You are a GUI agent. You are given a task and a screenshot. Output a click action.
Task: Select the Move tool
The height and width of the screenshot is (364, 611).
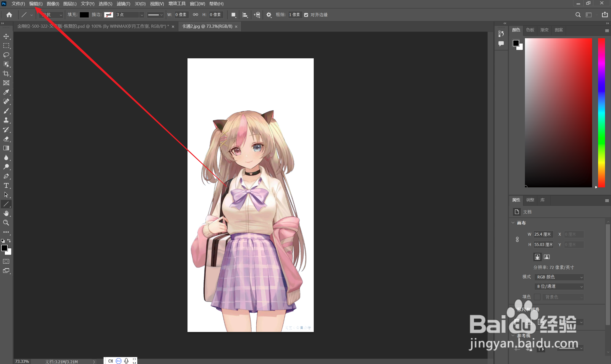tap(6, 36)
